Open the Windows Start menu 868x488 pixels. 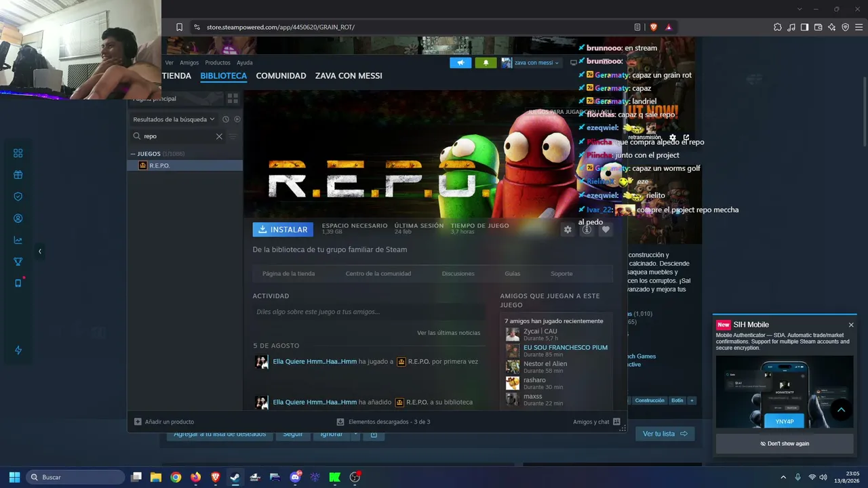pos(14,477)
